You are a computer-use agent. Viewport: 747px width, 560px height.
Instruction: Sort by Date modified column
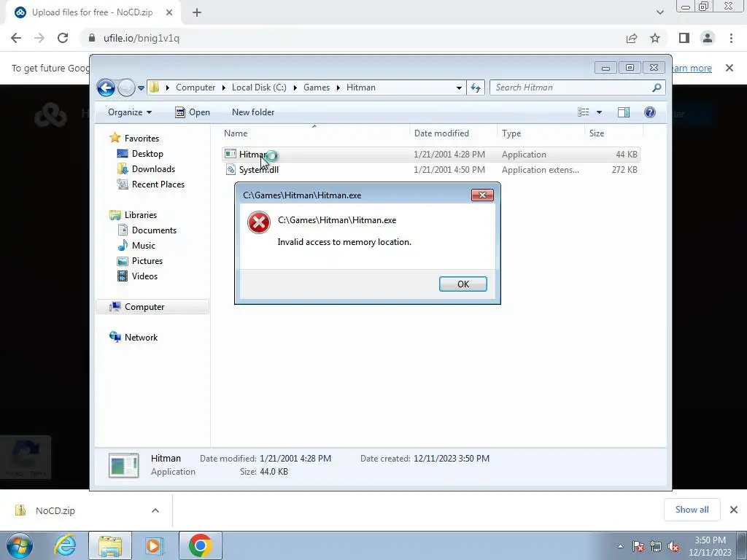[453, 133]
